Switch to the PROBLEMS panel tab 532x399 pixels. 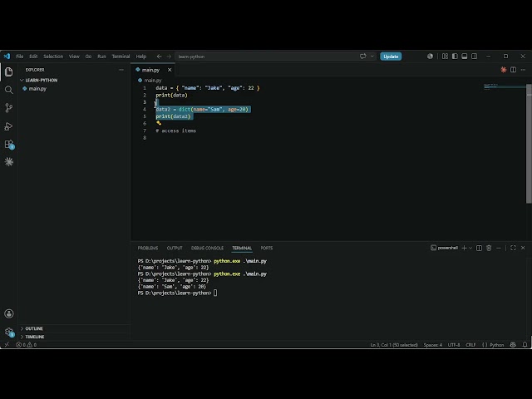[x=148, y=248]
